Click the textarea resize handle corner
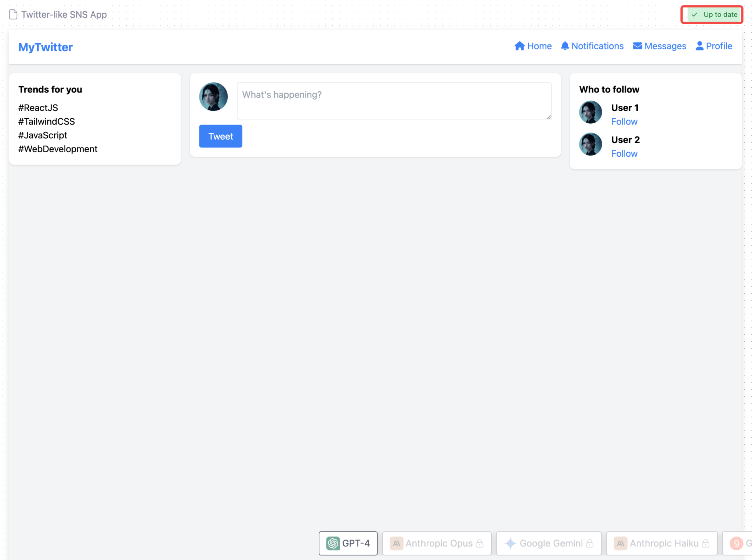 pos(548,117)
